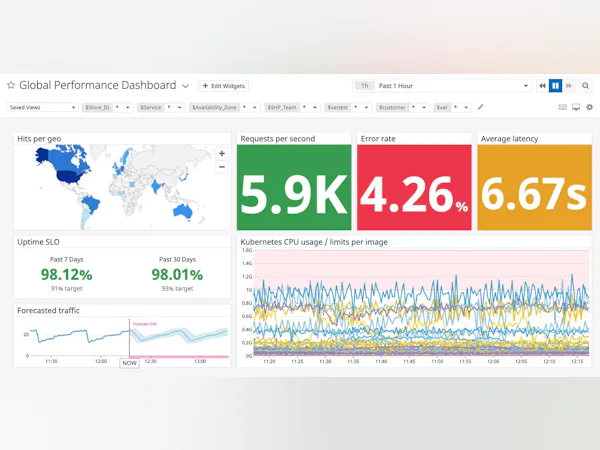
Task: Click the Error rate widget title
Action: click(x=378, y=139)
